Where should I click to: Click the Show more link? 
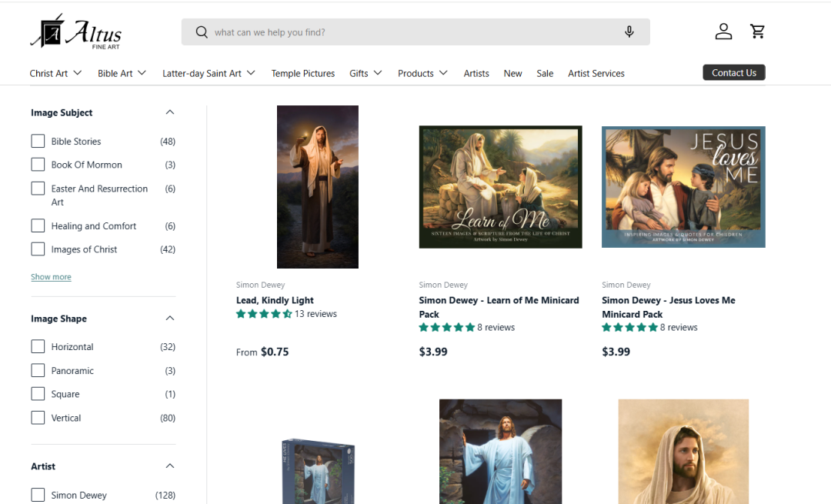point(51,277)
